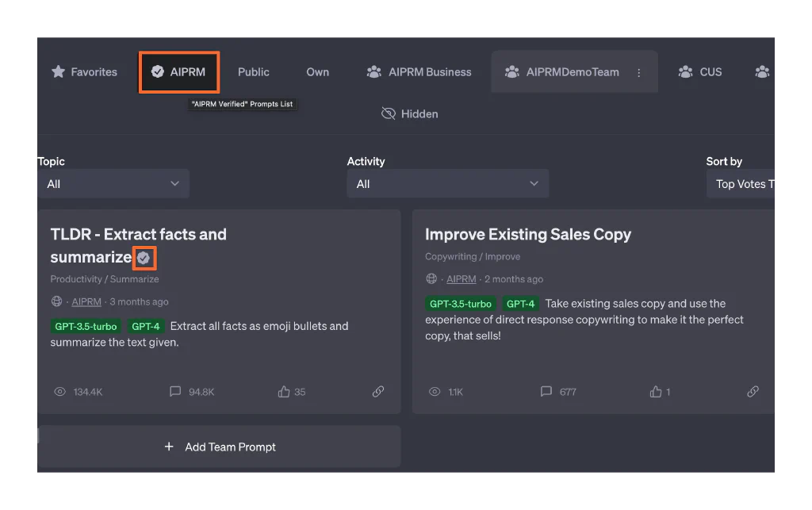Click the verified badge beside TLDR title
812x510 pixels.
point(144,258)
